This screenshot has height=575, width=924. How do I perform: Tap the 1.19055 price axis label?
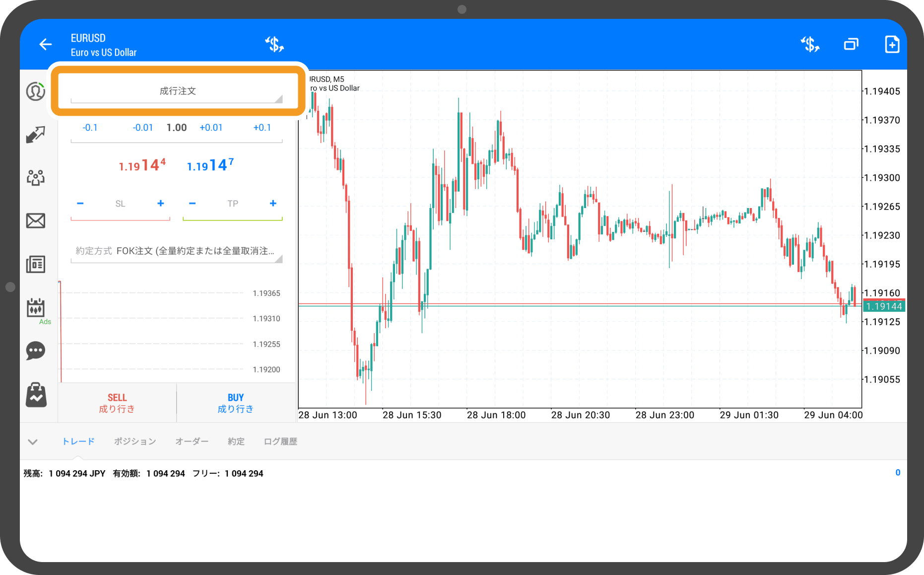click(882, 379)
